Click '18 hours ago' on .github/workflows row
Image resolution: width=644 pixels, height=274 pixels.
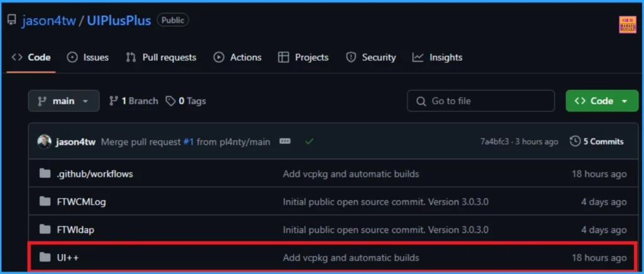599,174
